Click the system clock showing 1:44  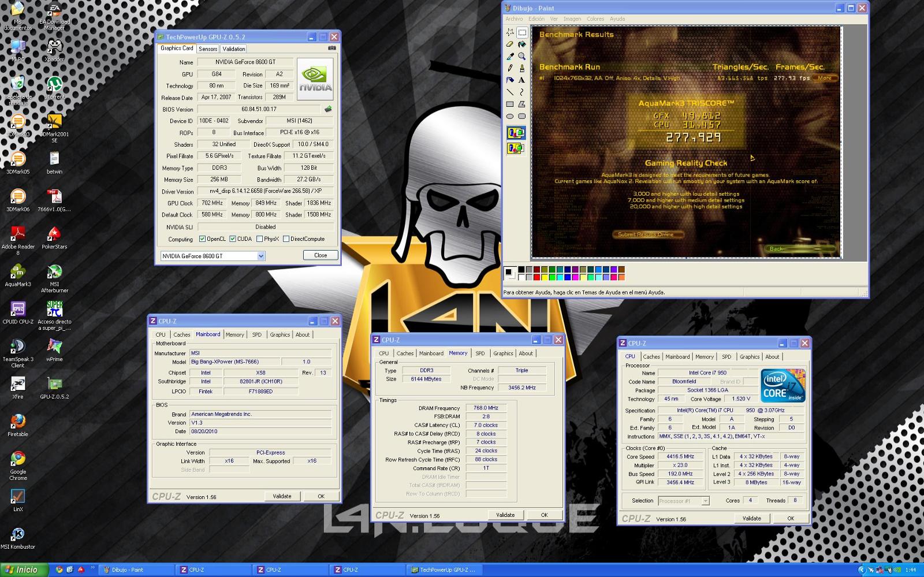point(911,570)
